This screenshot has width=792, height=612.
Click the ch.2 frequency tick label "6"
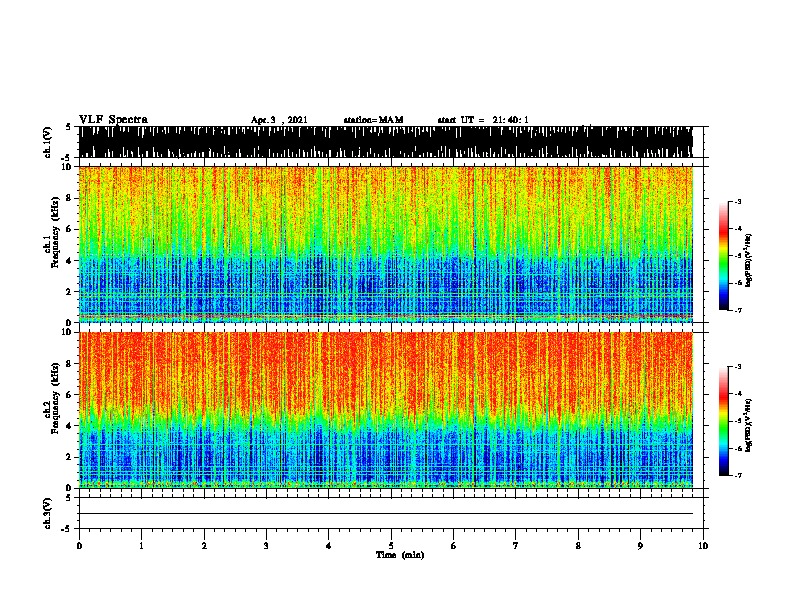[69, 394]
